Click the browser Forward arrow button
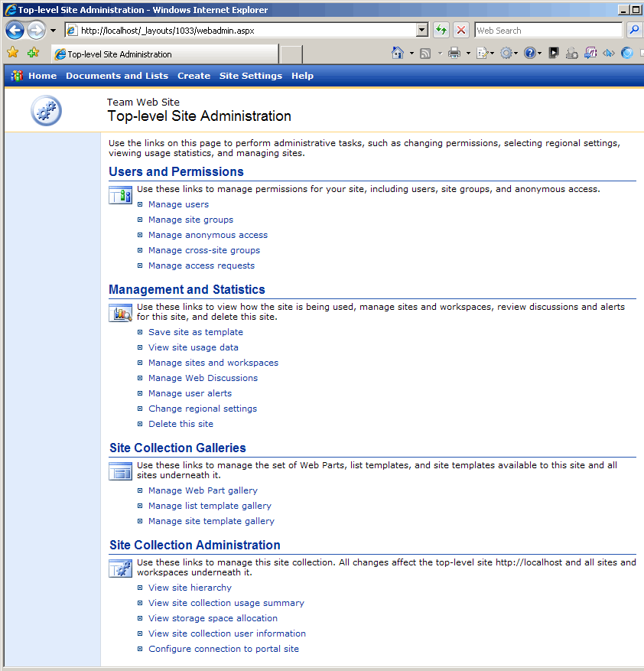The image size is (644, 671). tap(37, 31)
